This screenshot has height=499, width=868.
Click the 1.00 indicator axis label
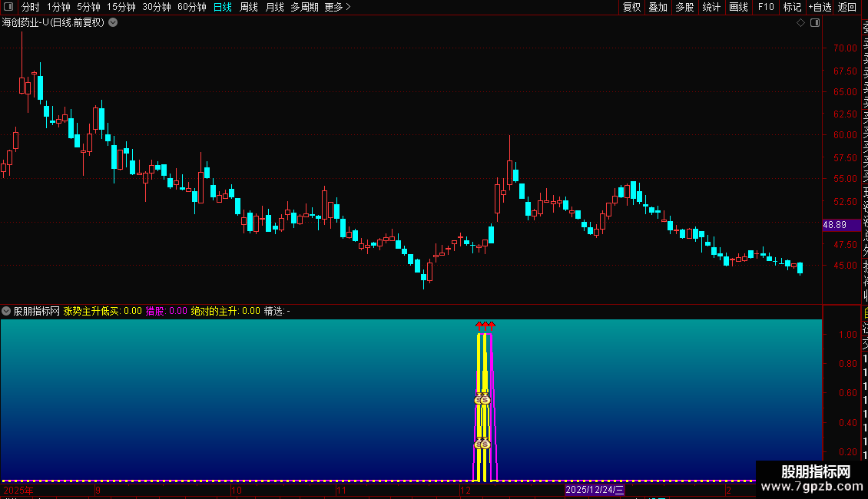point(847,335)
